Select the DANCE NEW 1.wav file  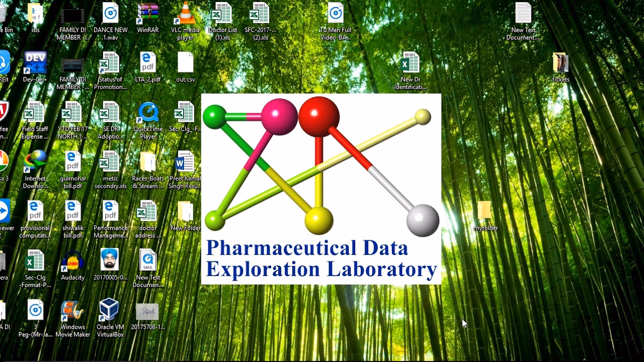tap(110, 15)
